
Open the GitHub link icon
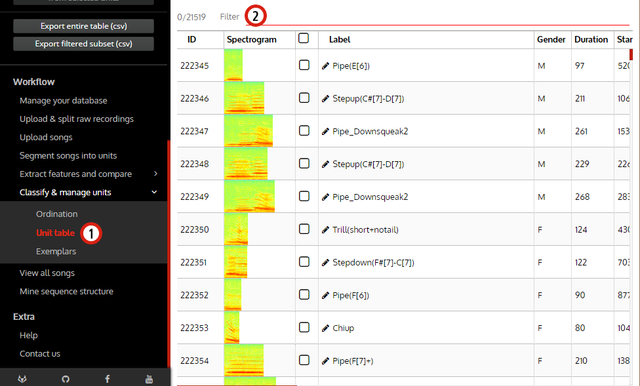tap(65, 379)
